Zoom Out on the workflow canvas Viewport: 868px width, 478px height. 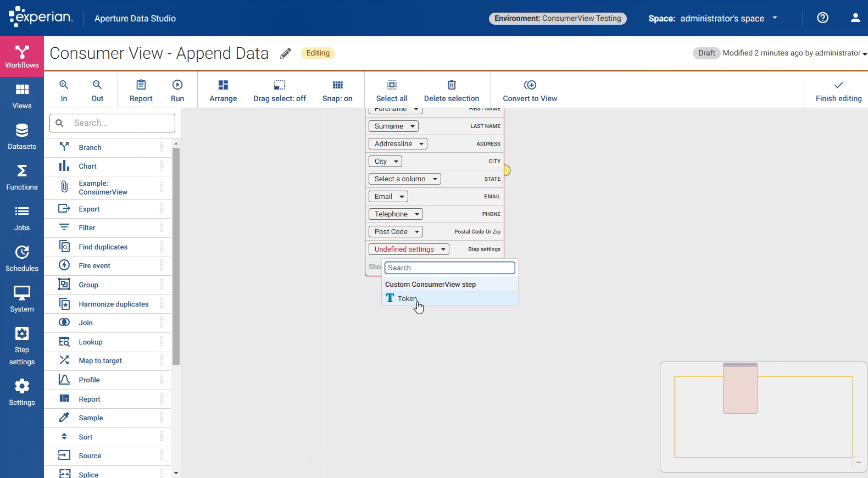[x=97, y=91]
